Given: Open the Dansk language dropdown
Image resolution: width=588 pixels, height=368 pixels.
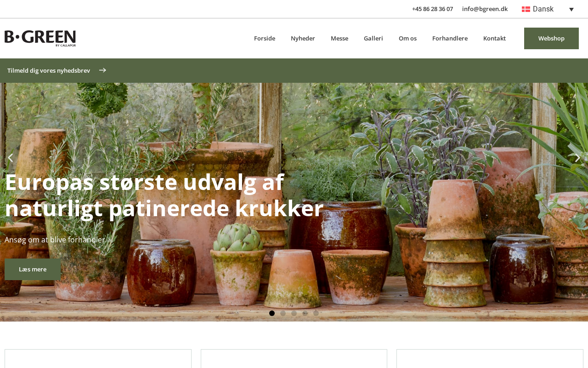Looking at the screenshot, I should click(548, 9).
